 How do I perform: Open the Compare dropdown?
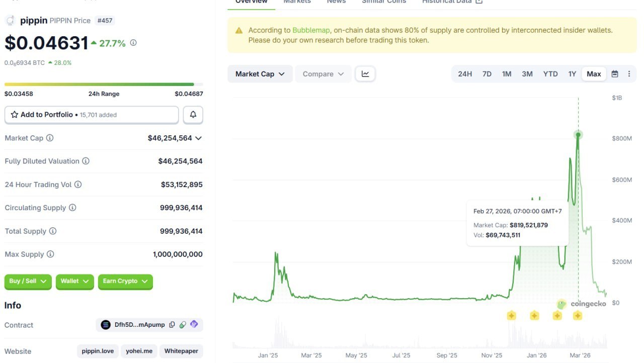click(x=323, y=73)
